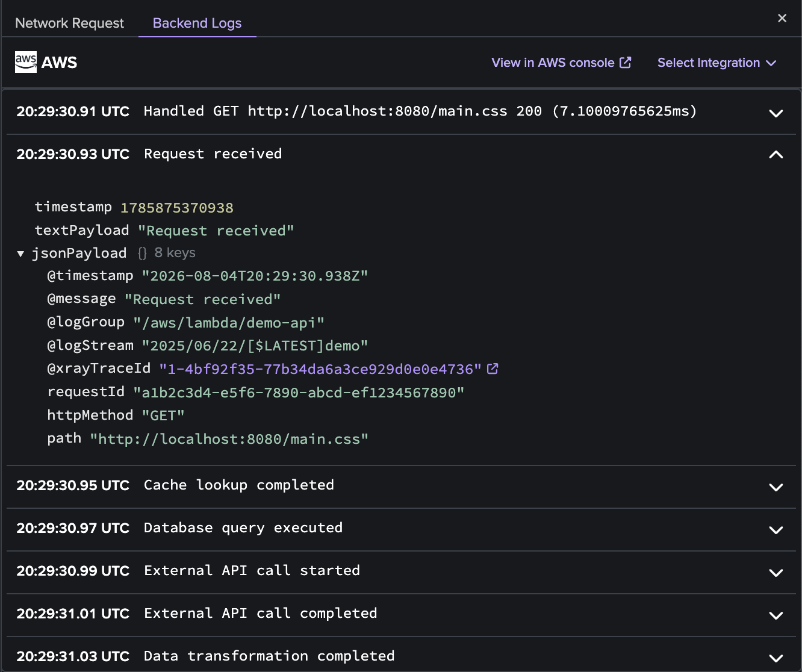Screen dimensions: 802x672
Task: Expand the Cache lookup completed log
Action: pos(776,487)
